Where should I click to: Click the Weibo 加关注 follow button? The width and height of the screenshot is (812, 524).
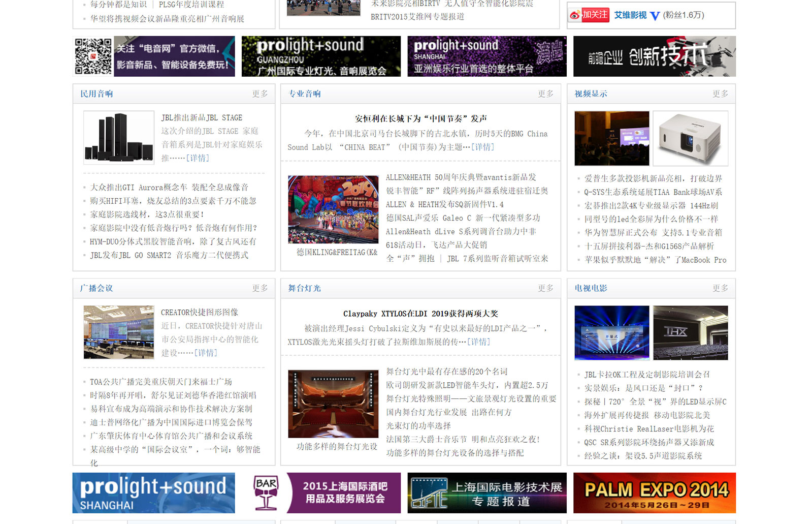(589, 15)
